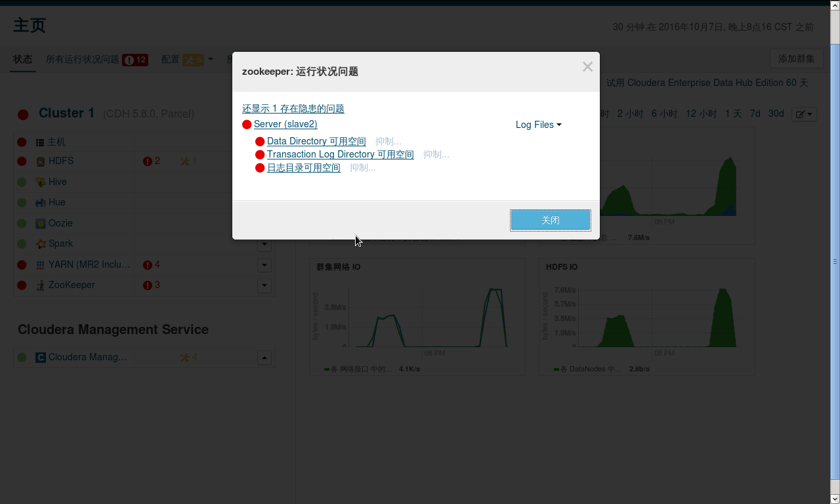Open 所有运行状况问题 tab
The width and height of the screenshot is (840, 504).
click(x=83, y=59)
